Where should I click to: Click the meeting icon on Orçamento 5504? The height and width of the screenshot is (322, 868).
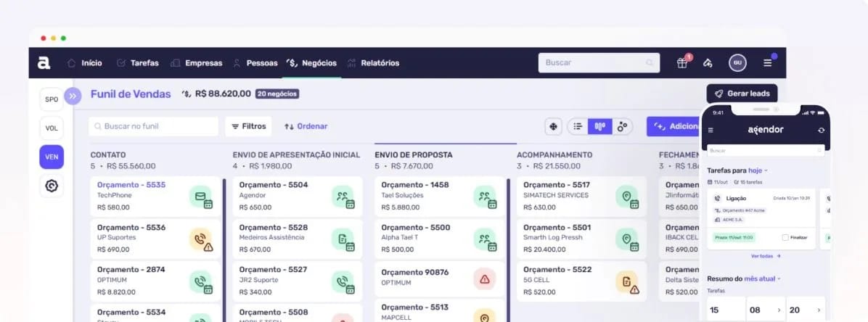pyautogui.click(x=343, y=197)
